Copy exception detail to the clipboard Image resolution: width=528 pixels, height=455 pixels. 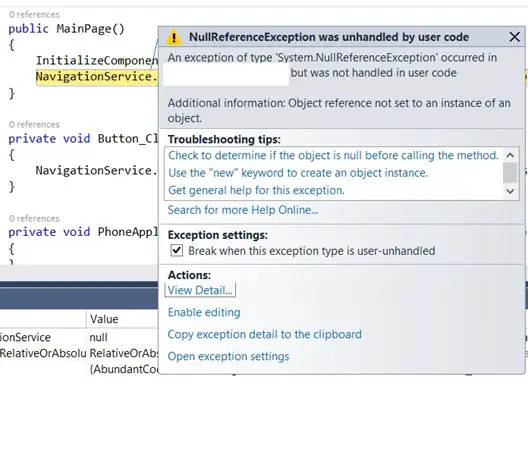point(265,334)
